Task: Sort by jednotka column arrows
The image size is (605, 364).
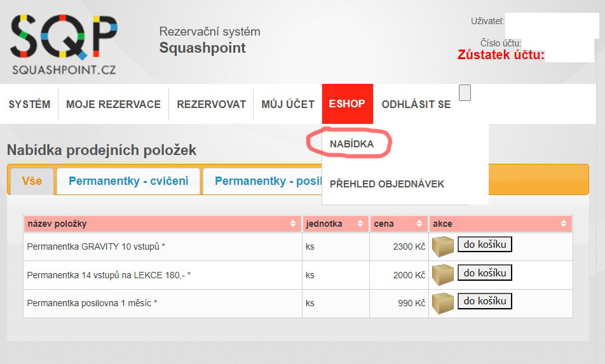Action: point(361,224)
